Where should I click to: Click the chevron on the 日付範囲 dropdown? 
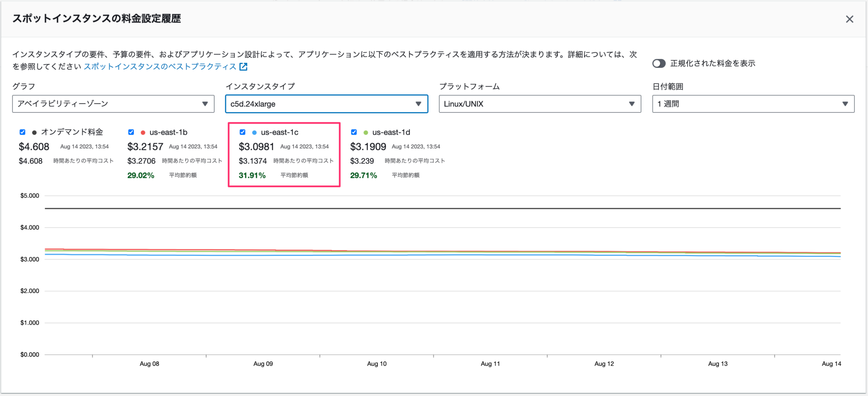846,104
